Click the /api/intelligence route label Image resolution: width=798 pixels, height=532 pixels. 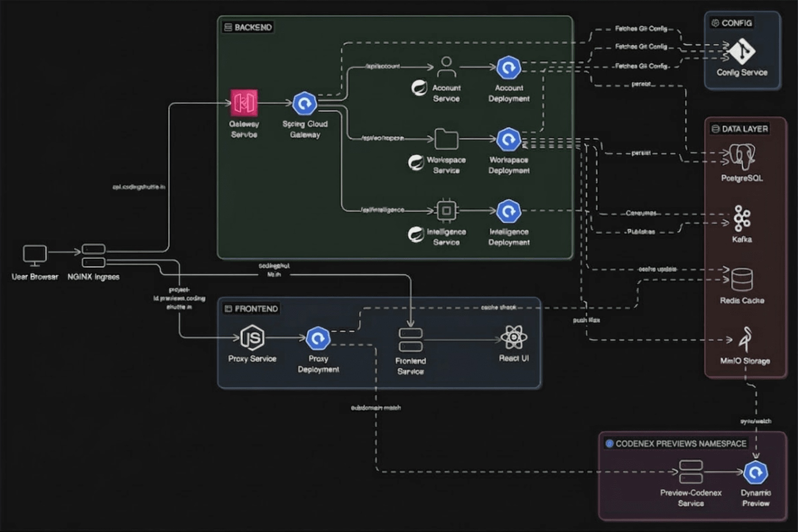click(x=383, y=210)
